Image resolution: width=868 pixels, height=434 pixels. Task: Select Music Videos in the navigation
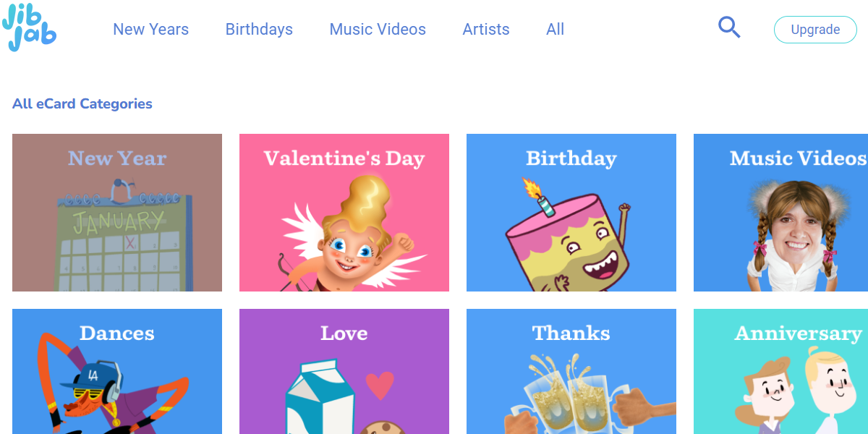click(378, 30)
